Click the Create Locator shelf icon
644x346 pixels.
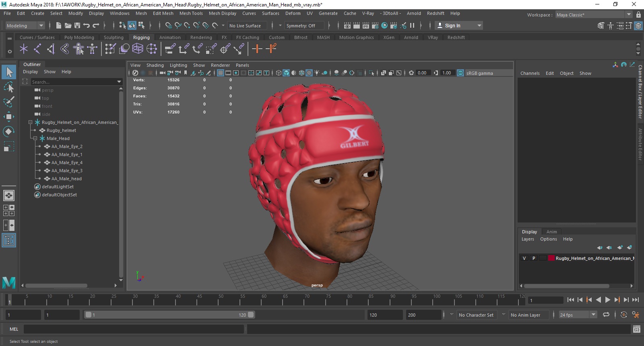(x=24, y=49)
